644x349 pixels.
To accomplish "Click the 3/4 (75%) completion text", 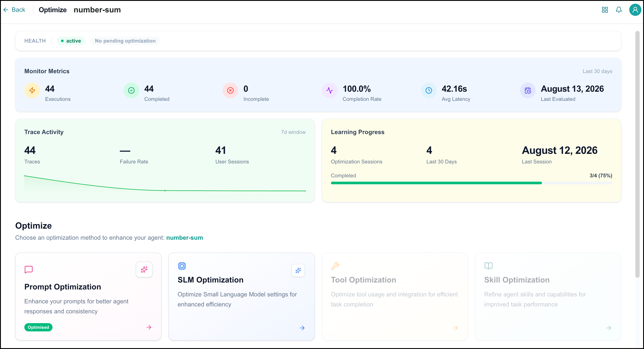I will point(601,176).
